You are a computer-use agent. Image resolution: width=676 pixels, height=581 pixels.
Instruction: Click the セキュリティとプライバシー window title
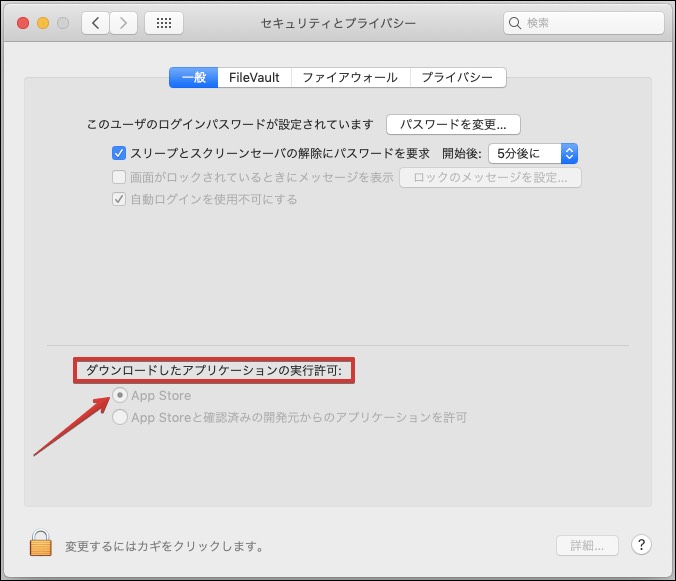[x=338, y=23]
